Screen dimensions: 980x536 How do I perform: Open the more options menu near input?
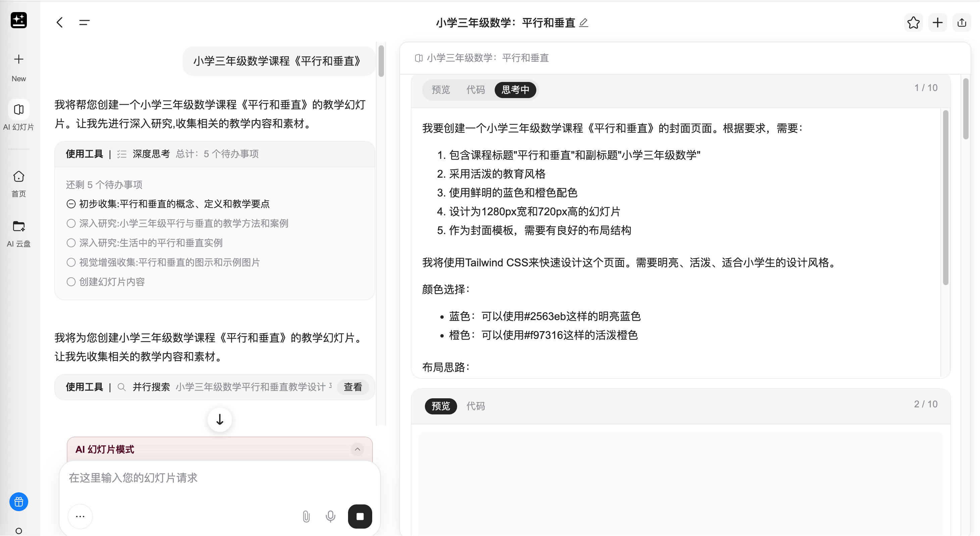(x=80, y=516)
